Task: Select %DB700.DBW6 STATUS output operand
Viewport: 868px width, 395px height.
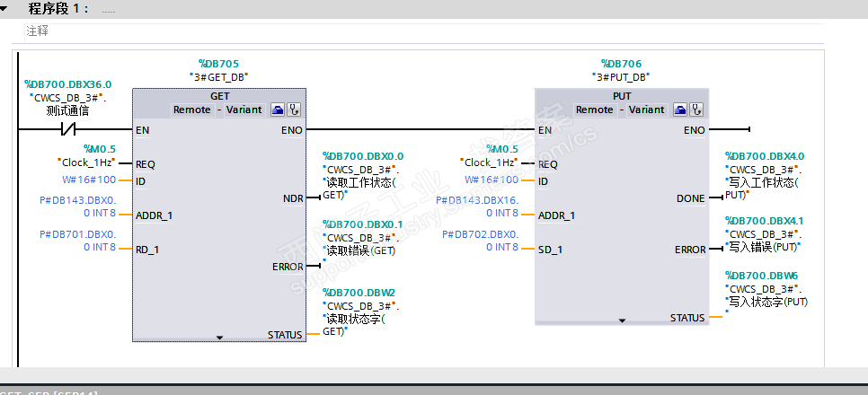Action: coord(762,276)
